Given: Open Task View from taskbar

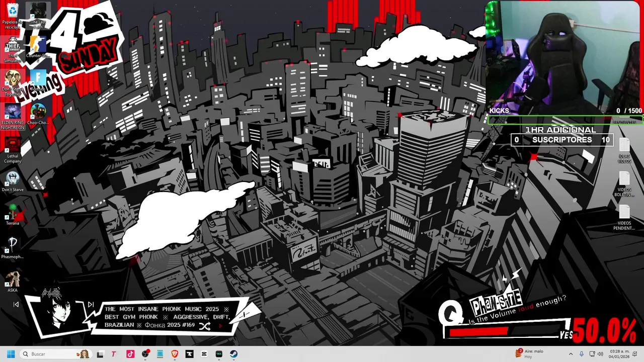Looking at the screenshot, I should pos(100,354).
